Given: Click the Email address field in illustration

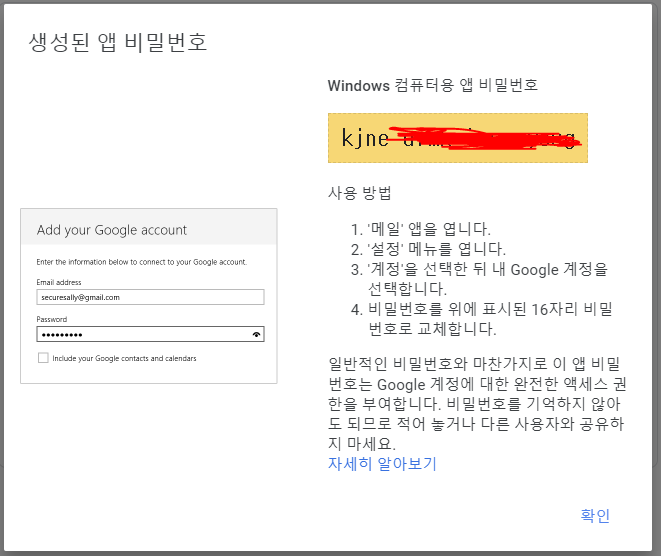Looking at the screenshot, I should (x=150, y=297).
